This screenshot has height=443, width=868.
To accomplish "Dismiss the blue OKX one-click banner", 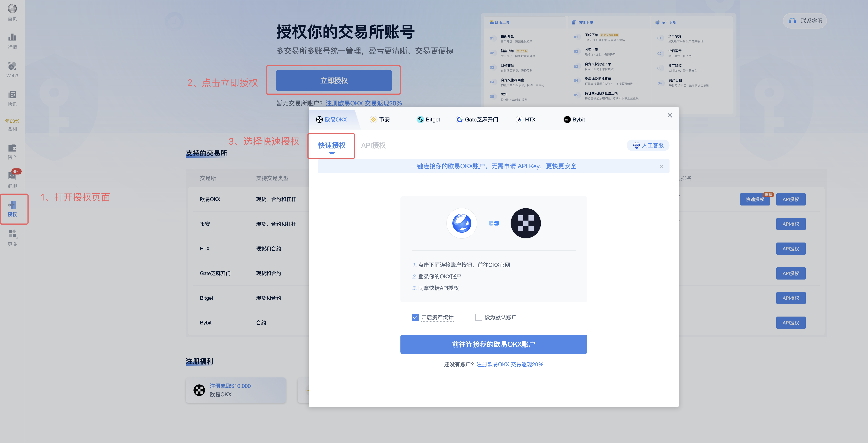I will coord(661,166).
